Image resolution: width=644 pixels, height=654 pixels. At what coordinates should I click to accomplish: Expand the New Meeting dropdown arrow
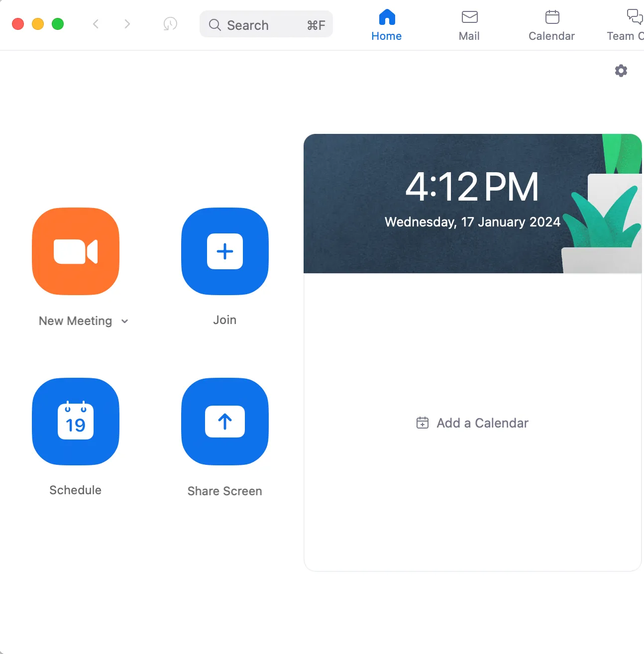[125, 322]
